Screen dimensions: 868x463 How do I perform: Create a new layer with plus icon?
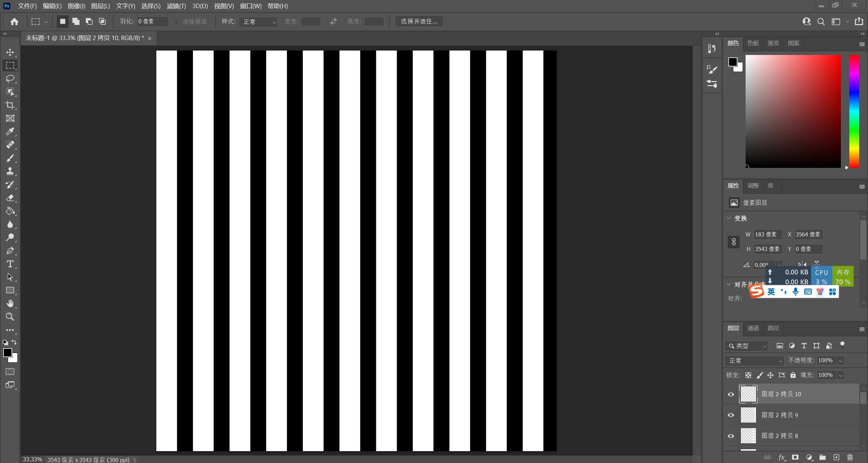coord(836,457)
